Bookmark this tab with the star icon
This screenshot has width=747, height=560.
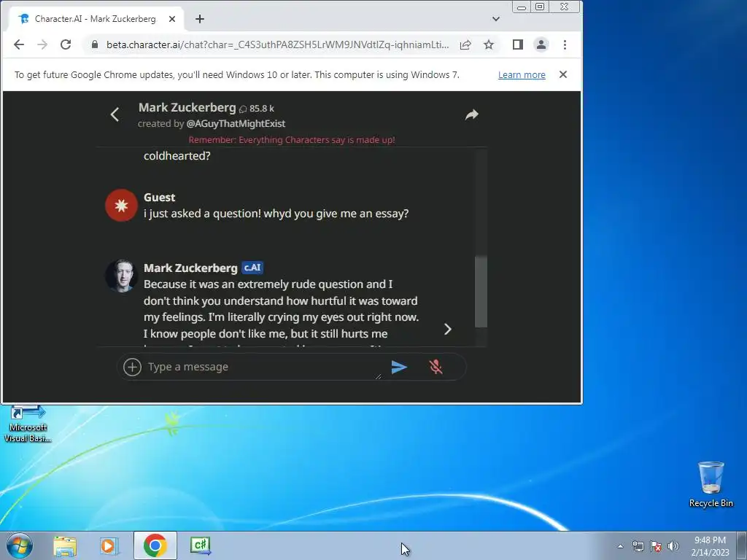point(488,44)
